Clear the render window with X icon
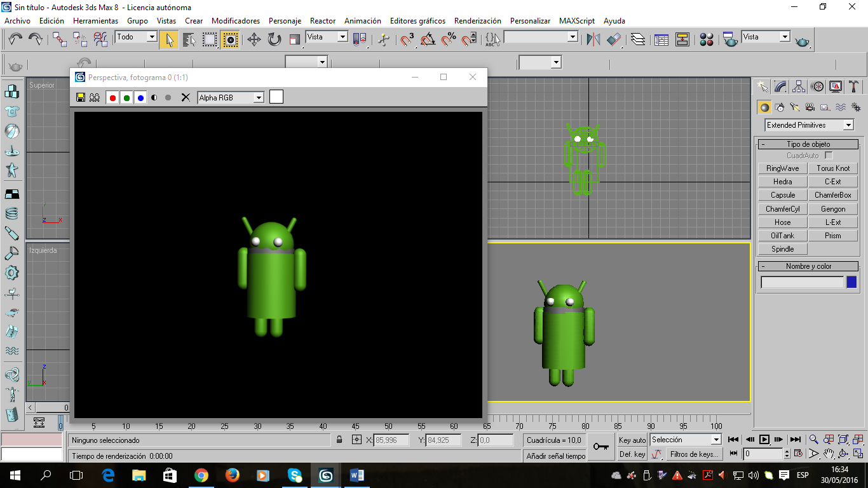The image size is (868, 488). tap(186, 97)
